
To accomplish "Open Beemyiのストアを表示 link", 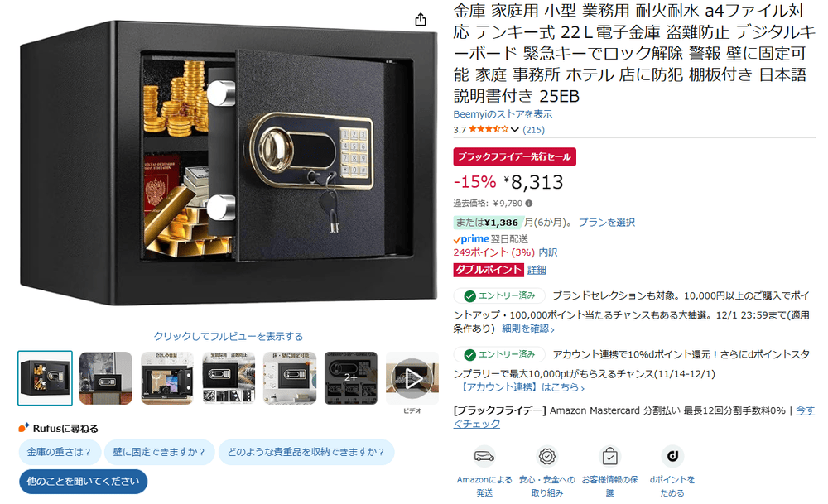I will [x=503, y=114].
